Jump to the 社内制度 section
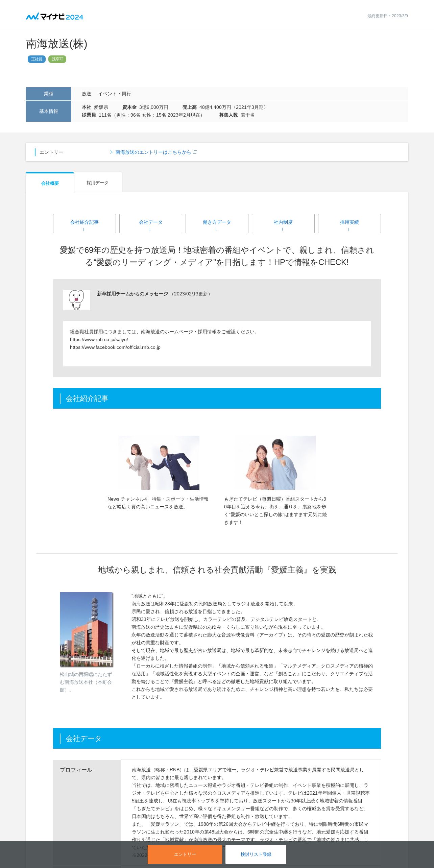The width and height of the screenshot is (434, 868). (x=283, y=223)
